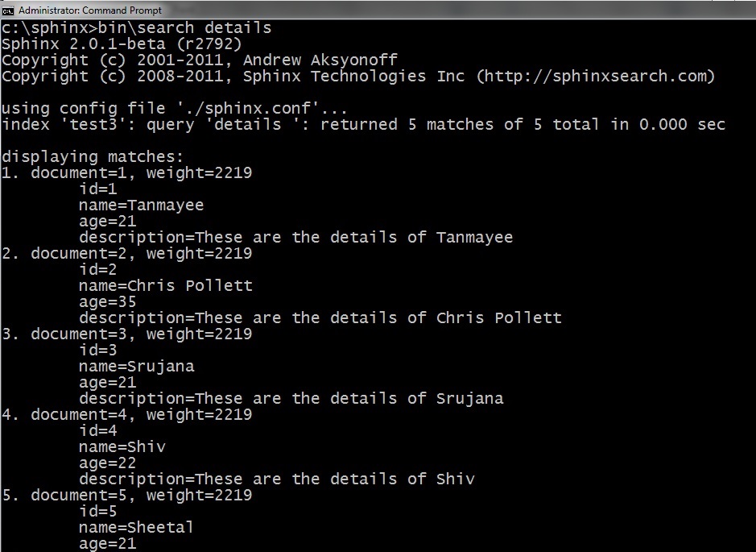Click the description of Chris Pollett line
756x552 pixels.
(320, 318)
